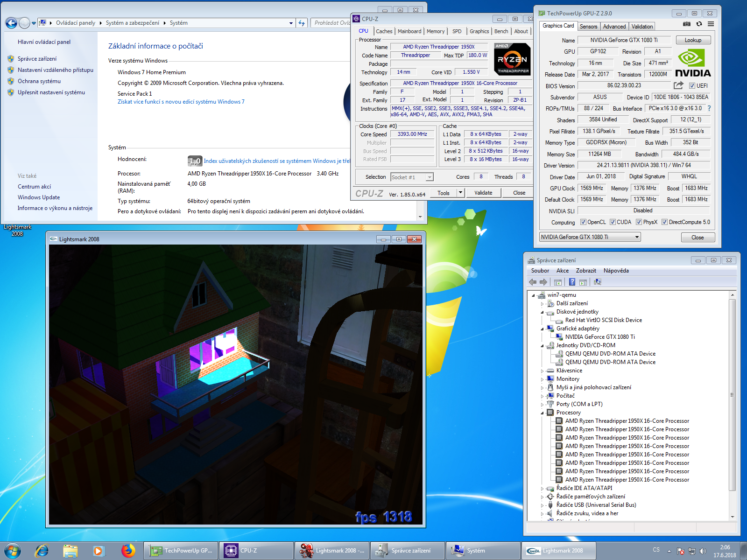Toggle the CUDA checkbox in GPU-Z
Viewport: 747px width, 560px height.
(613, 222)
